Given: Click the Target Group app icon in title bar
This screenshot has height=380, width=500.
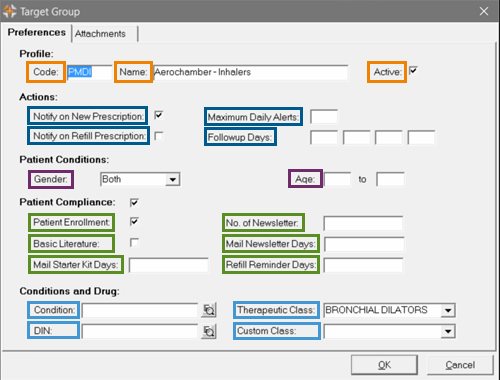Looking at the screenshot, I should (x=9, y=11).
